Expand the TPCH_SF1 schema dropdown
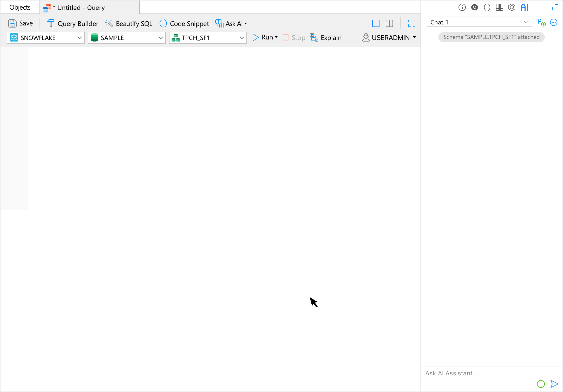563x392 pixels. coord(242,38)
